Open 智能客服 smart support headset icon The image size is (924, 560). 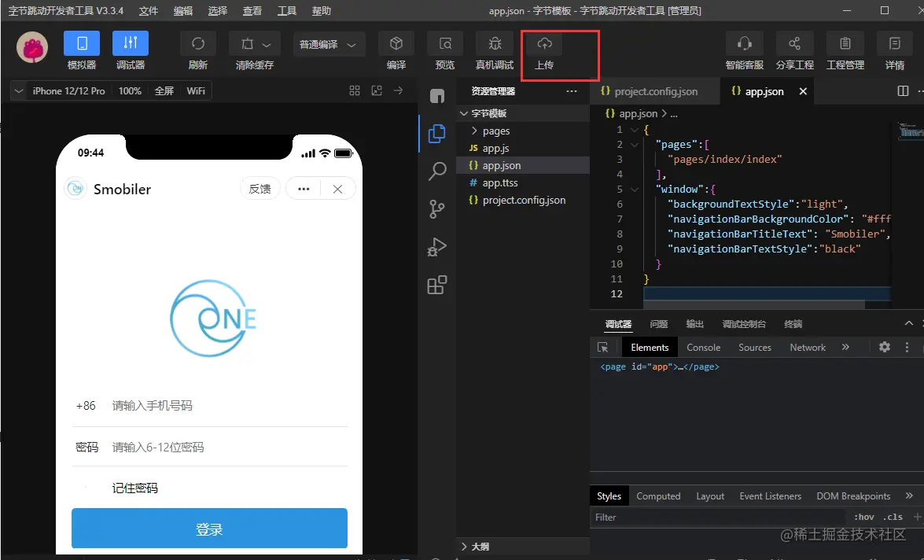click(x=744, y=43)
